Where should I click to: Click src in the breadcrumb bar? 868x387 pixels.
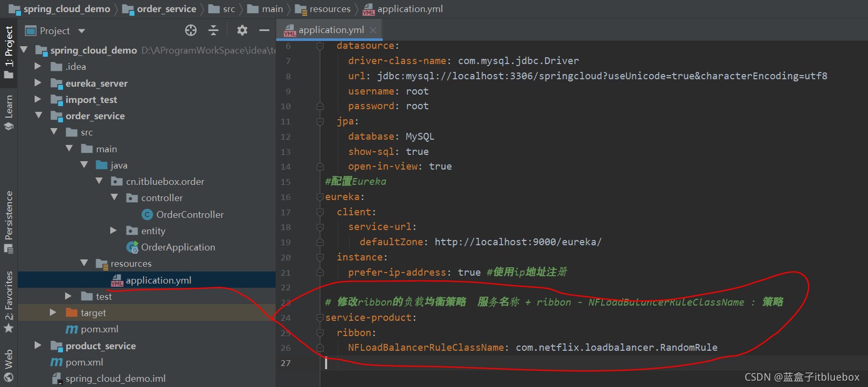tap(229, 9)
